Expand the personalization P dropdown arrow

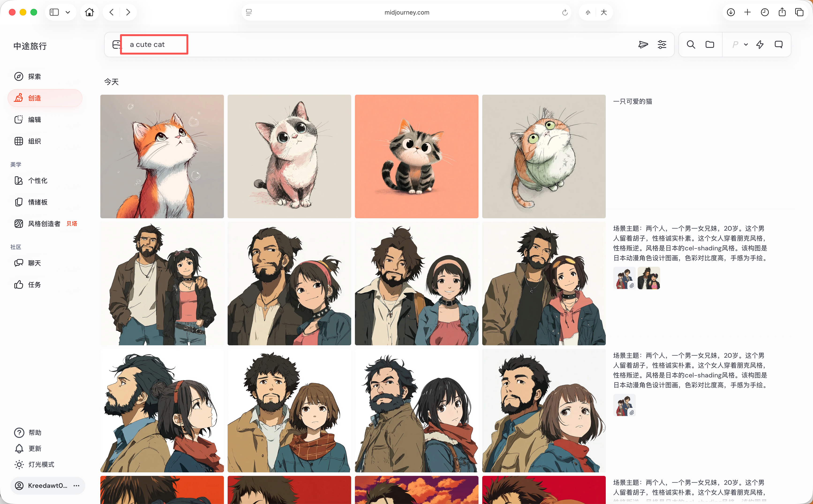click(x=746, y=45)
